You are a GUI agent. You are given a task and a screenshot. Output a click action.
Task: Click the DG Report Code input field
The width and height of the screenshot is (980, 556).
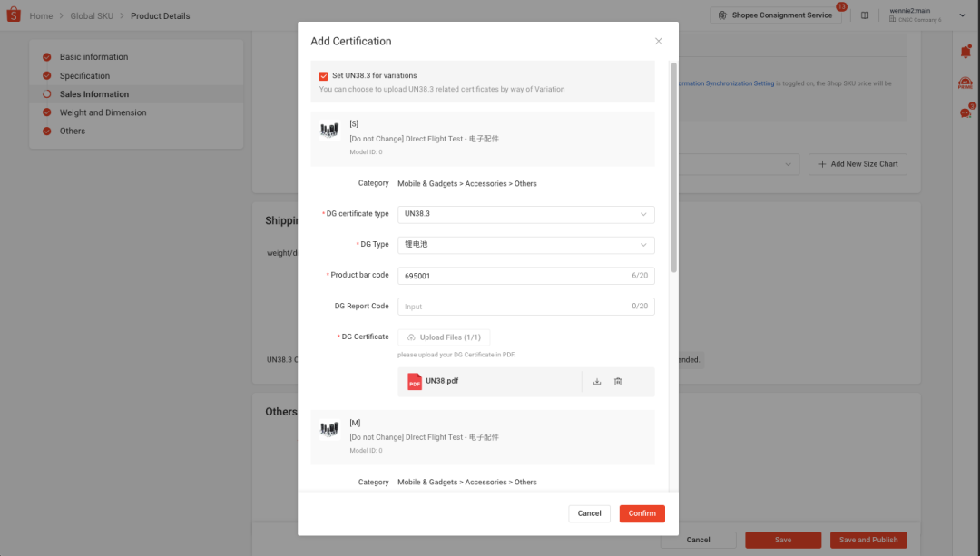click(513, 307)
